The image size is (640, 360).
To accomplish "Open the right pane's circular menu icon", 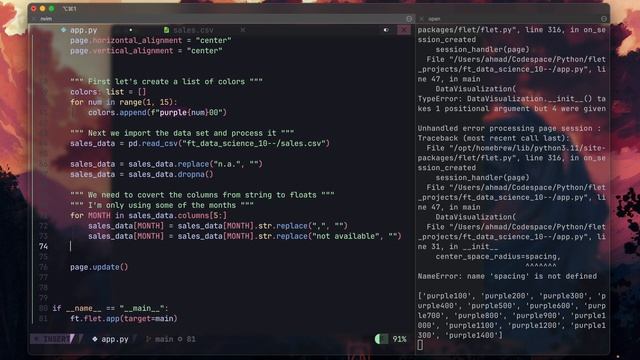I will pyautogui.click(x=604, y=19).
